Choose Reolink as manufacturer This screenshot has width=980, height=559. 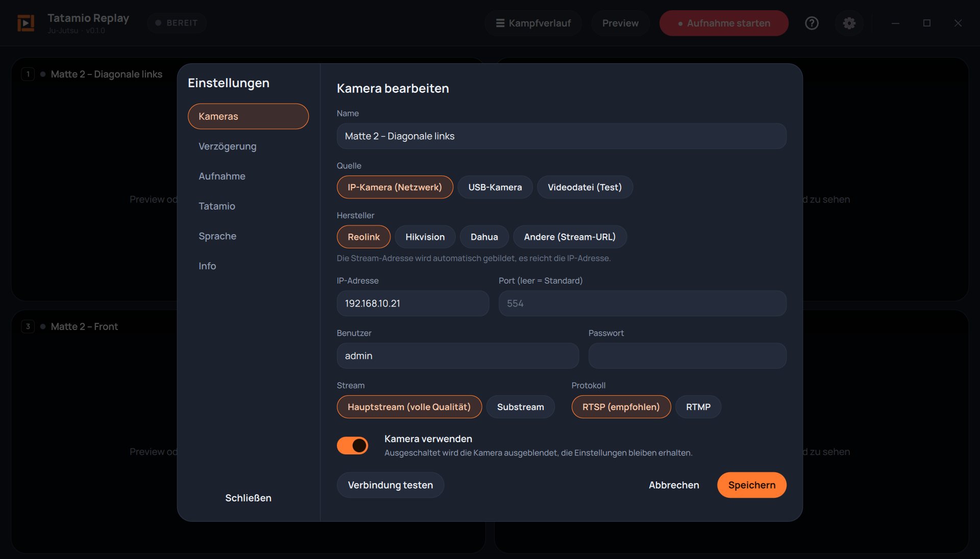coord(363,237)
